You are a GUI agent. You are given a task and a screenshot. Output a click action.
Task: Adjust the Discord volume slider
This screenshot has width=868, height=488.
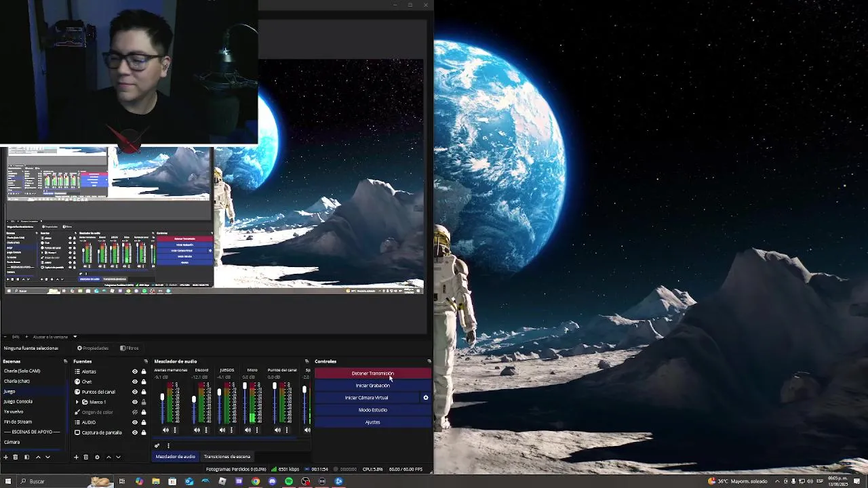(194, 403)
